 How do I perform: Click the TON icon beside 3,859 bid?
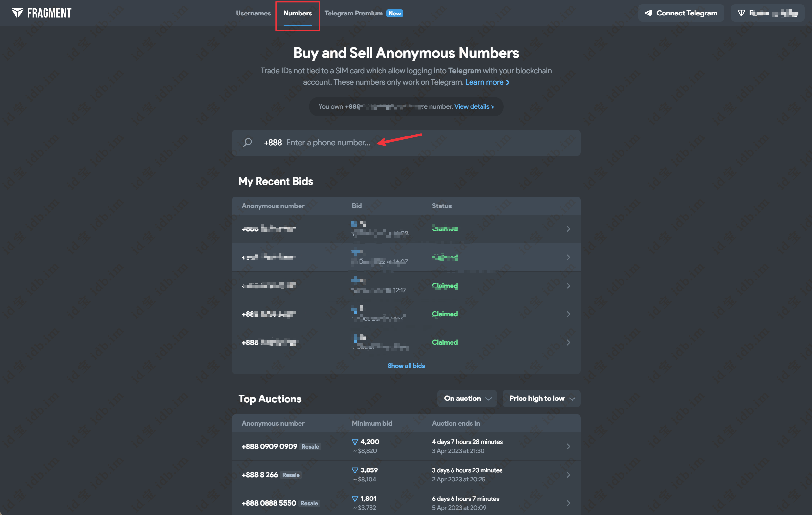[x=355, y=470]
